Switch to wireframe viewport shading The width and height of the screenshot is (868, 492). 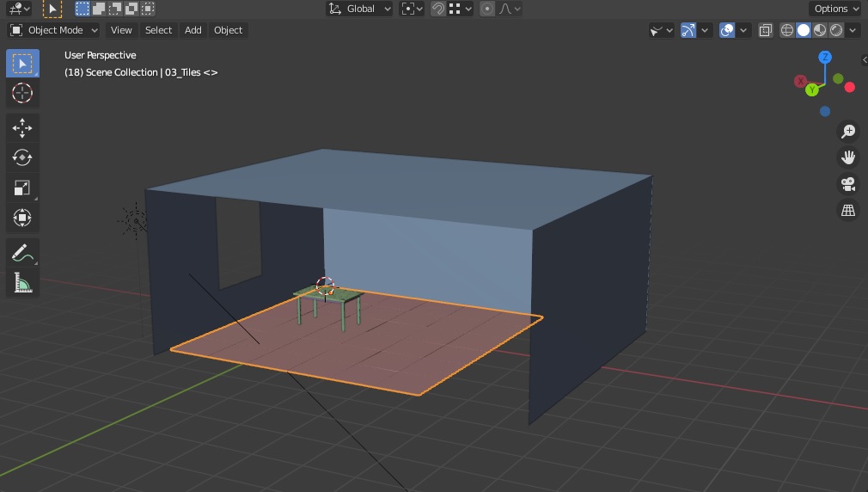pyautogui.click(x=787, y=30)
